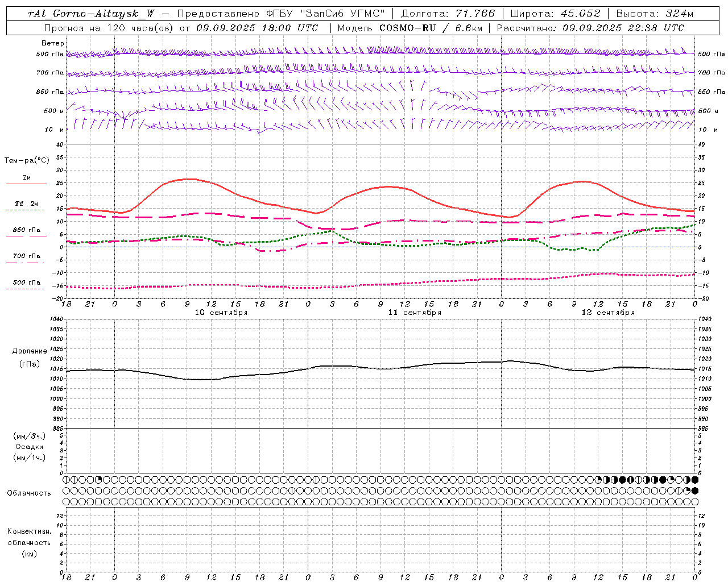The height and width of the screenshot is (582, 728).
Task: Click the Широта: 45.052 value
Action: 555,14
